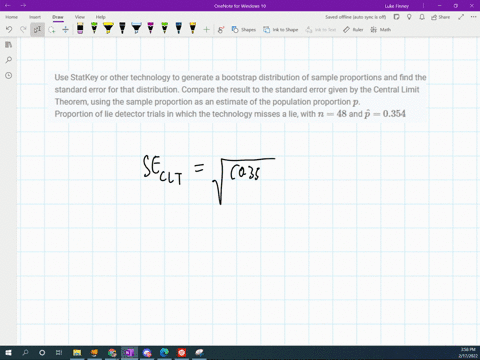Open search from the sidebar magnifier

9,60
